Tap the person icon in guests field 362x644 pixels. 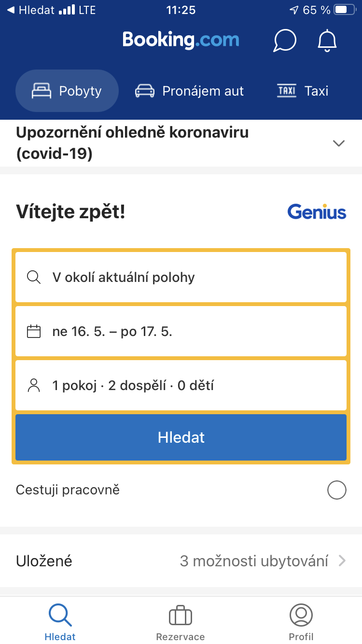(x=34, y=386)
